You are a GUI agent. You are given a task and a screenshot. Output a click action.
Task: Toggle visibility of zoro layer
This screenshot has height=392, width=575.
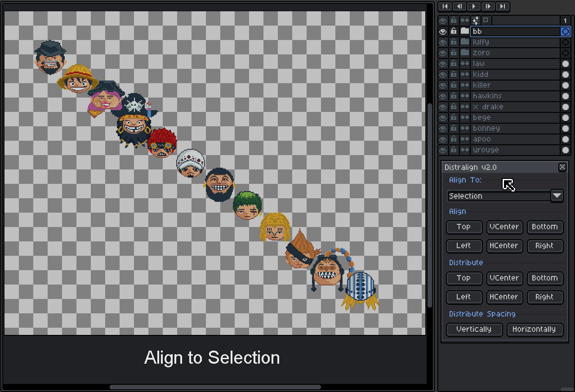[x=443, y=53]
